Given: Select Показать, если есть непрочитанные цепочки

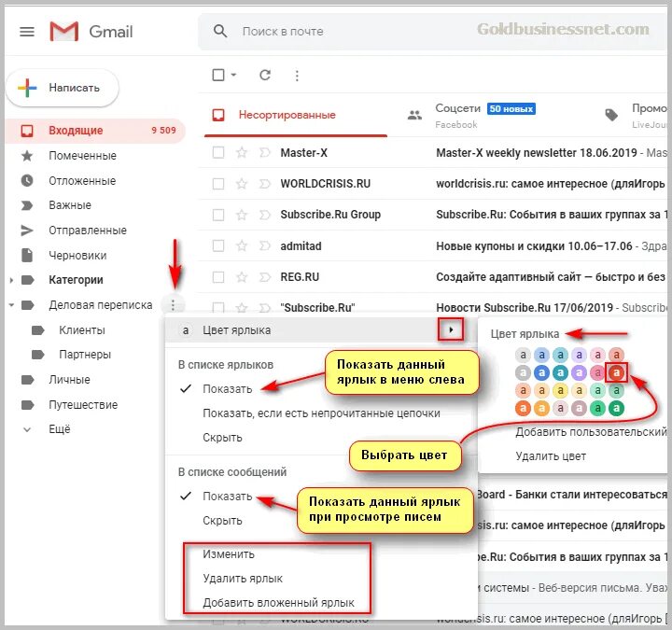Looking at the screenshot, I should click(x=321, y=413).
